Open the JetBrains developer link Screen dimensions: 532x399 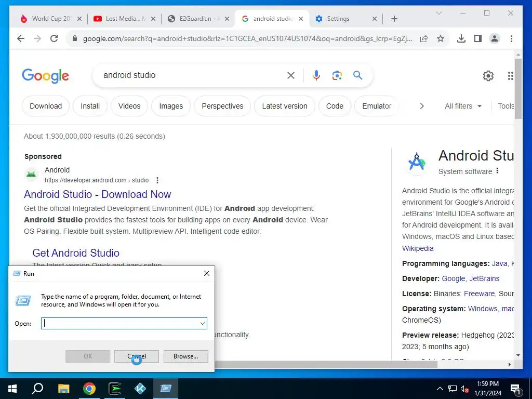tap(484, 278)
